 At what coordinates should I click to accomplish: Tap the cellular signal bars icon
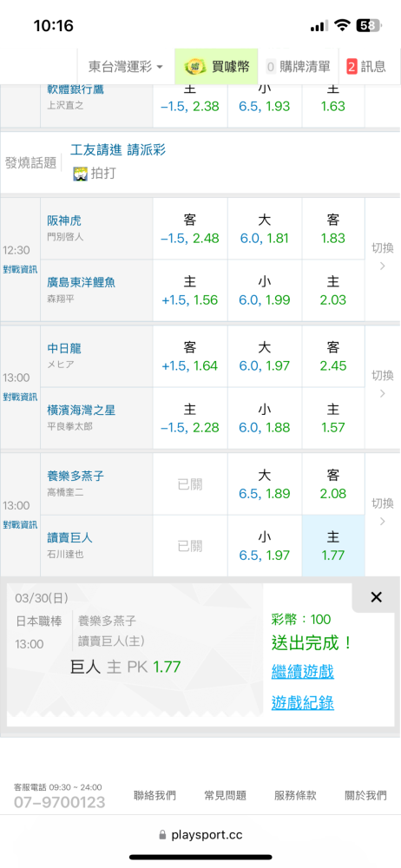coord(319,25)
